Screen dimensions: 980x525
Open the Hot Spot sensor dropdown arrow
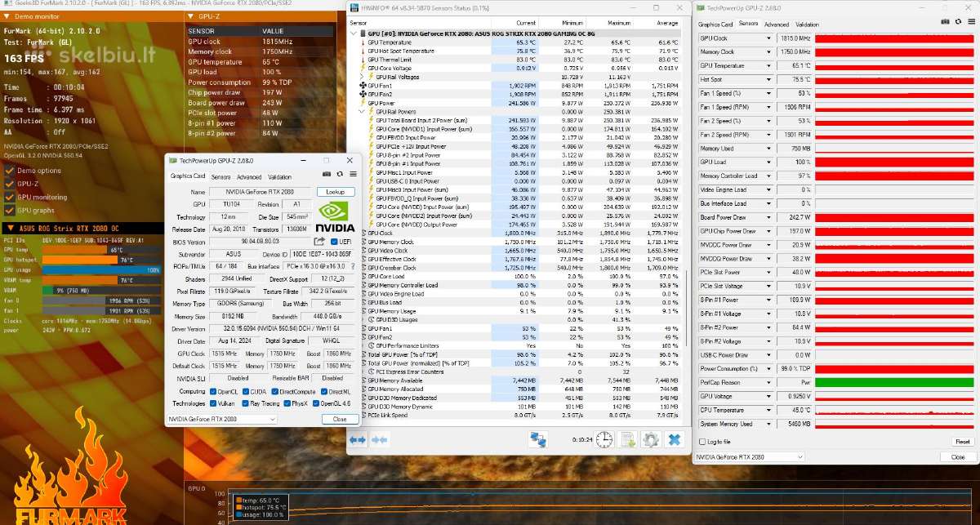point(768,79)
